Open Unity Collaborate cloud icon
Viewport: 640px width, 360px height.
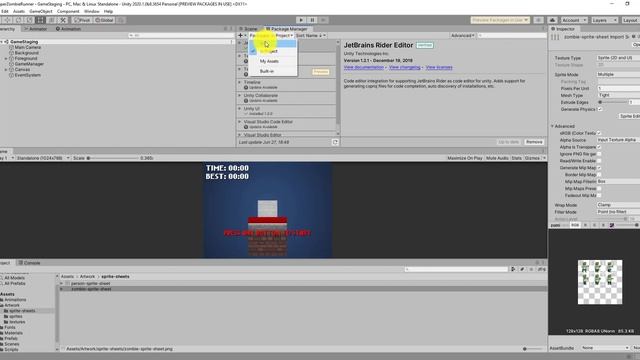point(553,20)
